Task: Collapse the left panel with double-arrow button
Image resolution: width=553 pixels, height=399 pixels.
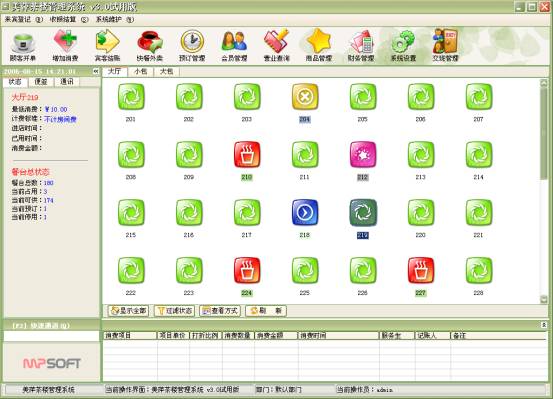Action: tap(96, 72)
